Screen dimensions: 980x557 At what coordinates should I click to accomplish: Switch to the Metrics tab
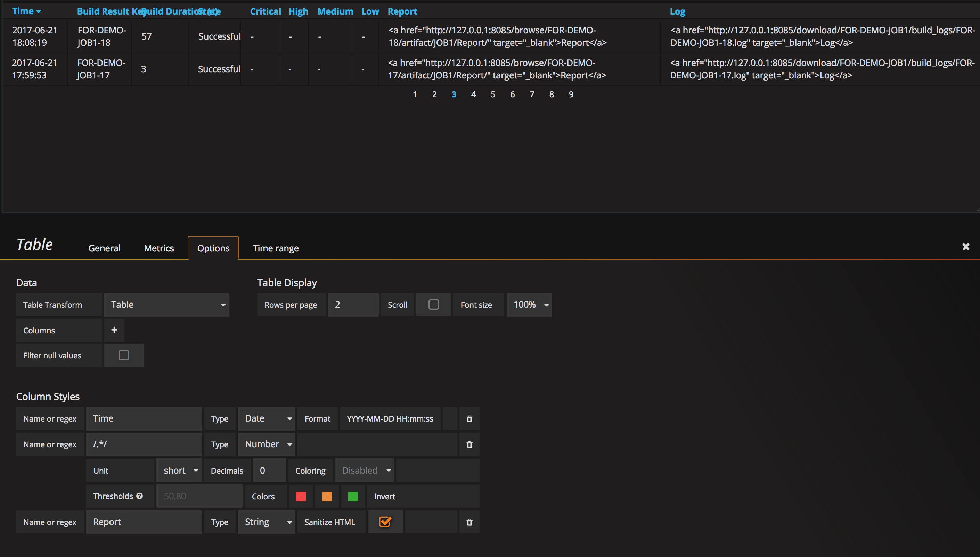click(x=158, y=248)
